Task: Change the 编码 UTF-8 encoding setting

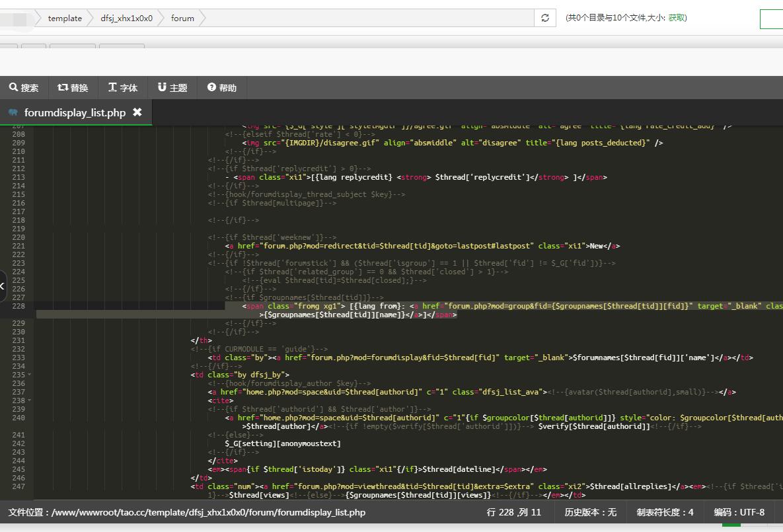Action: click(739, 512)
